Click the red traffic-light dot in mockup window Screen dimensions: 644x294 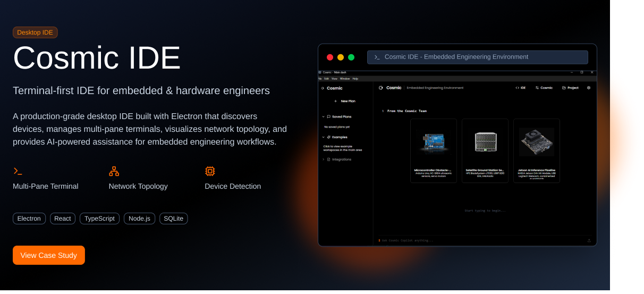[x=330, y=57]
